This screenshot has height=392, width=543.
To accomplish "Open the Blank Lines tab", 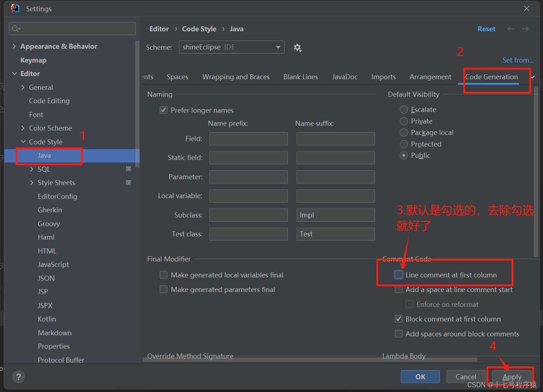I will pos(301,77).
